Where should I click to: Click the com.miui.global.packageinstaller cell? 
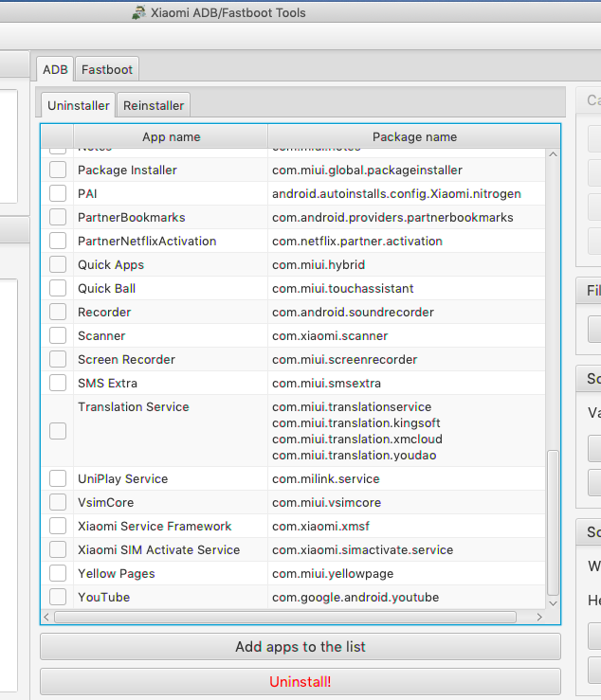click(x=406, y=171)
